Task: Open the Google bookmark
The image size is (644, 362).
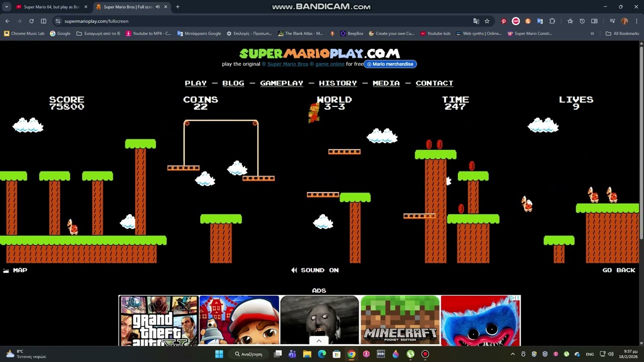Action: (60, 34)
